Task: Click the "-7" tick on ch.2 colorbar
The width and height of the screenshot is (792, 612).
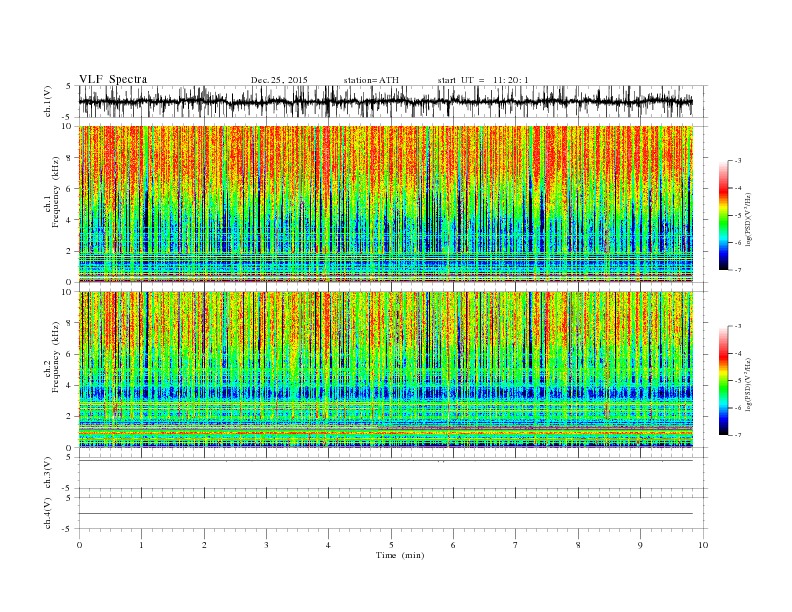Action: [738, 435]
